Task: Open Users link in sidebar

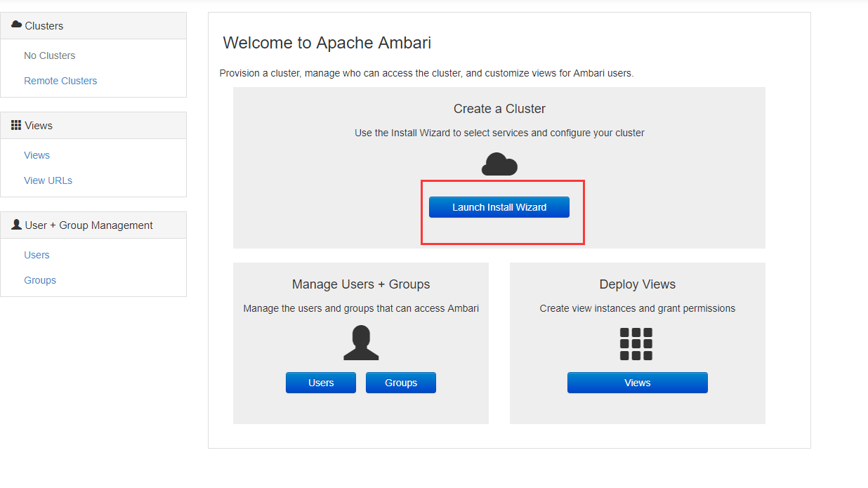Action: (x=37, y=255)
